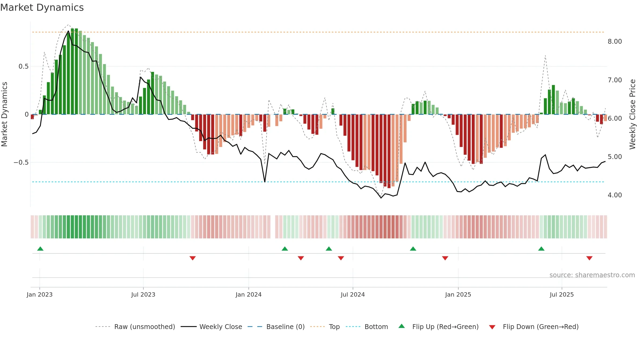
Task: Select the Jul 2023 axis label
Action: (x=143, y=294)
